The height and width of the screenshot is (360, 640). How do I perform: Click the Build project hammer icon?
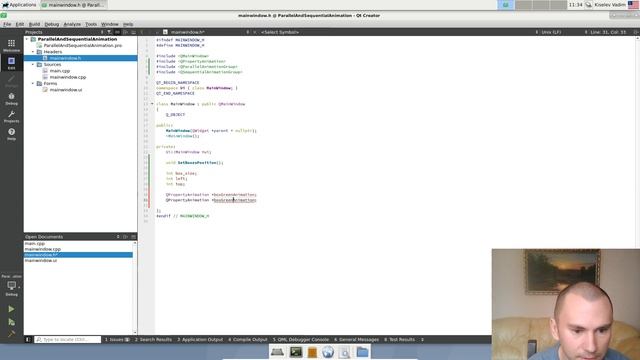[11, 334]
